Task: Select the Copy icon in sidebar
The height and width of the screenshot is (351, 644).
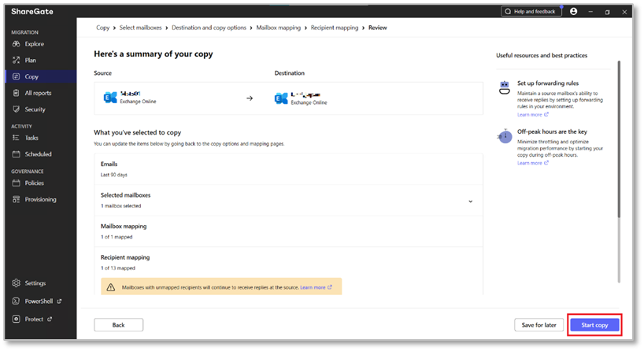Action: (16, 77)
